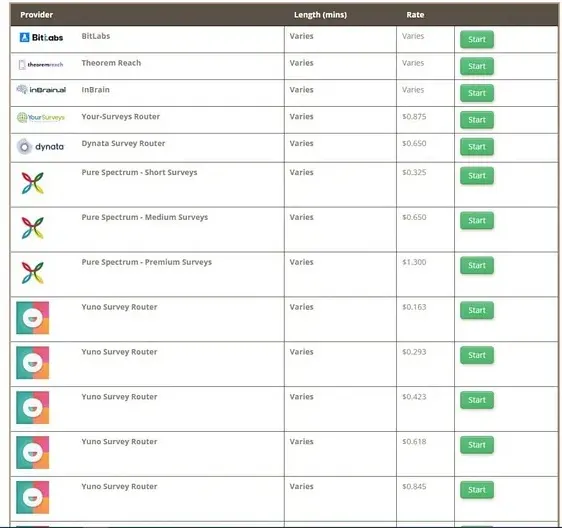Click the Pure Spectrum Premium Surveys logo

click(33, 273)
